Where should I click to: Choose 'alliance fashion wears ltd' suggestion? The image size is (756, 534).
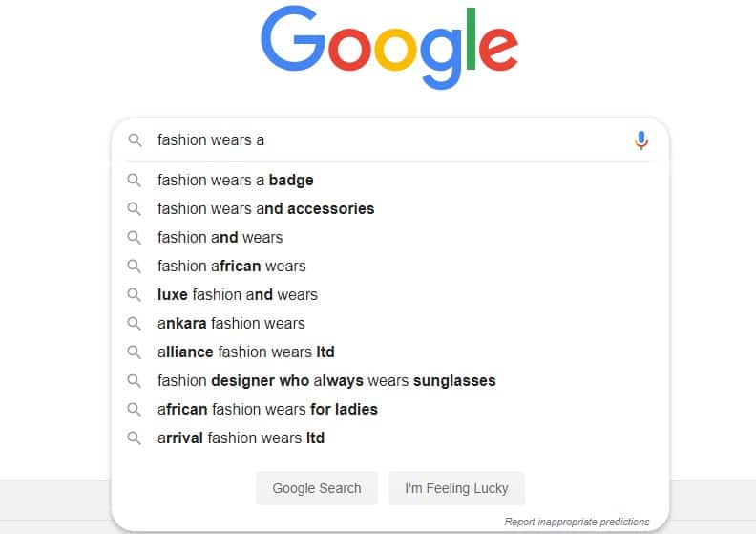246,352
